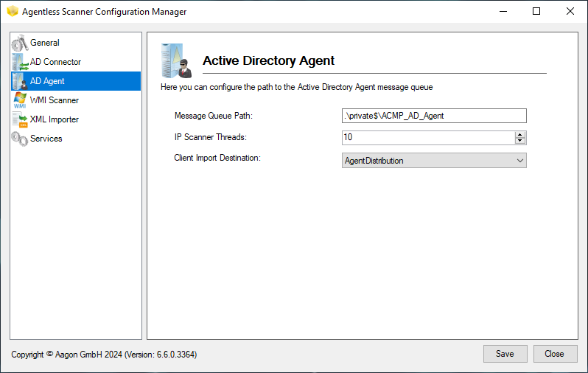Close the window using title bar X
Screen dimensions: 588x373
(x=570, y=12)
